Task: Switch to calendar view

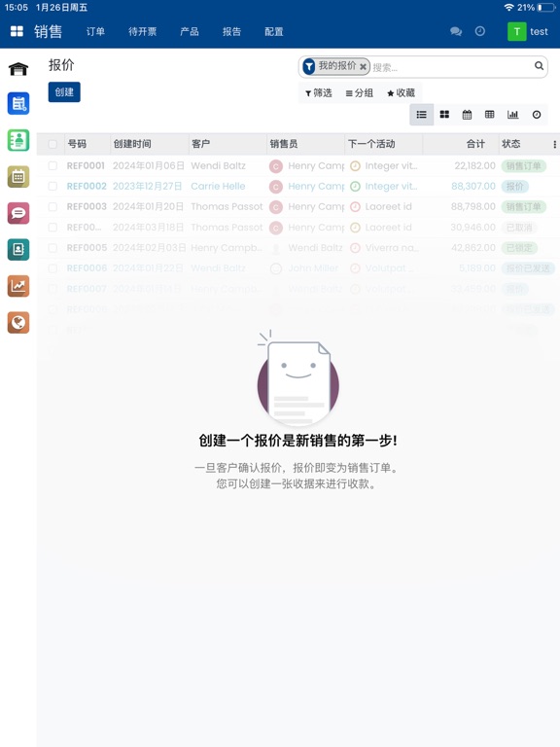Action: pos(467,115)
